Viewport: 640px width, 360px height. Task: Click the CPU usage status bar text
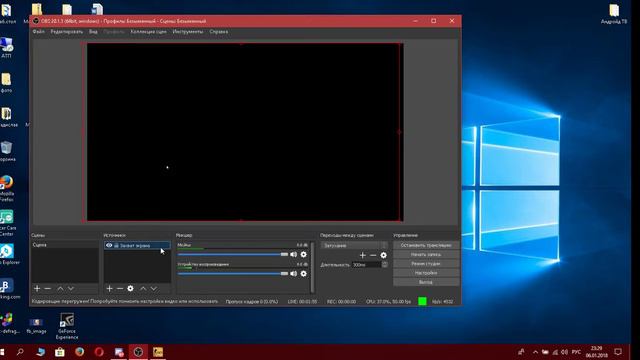tap(388, 302)
